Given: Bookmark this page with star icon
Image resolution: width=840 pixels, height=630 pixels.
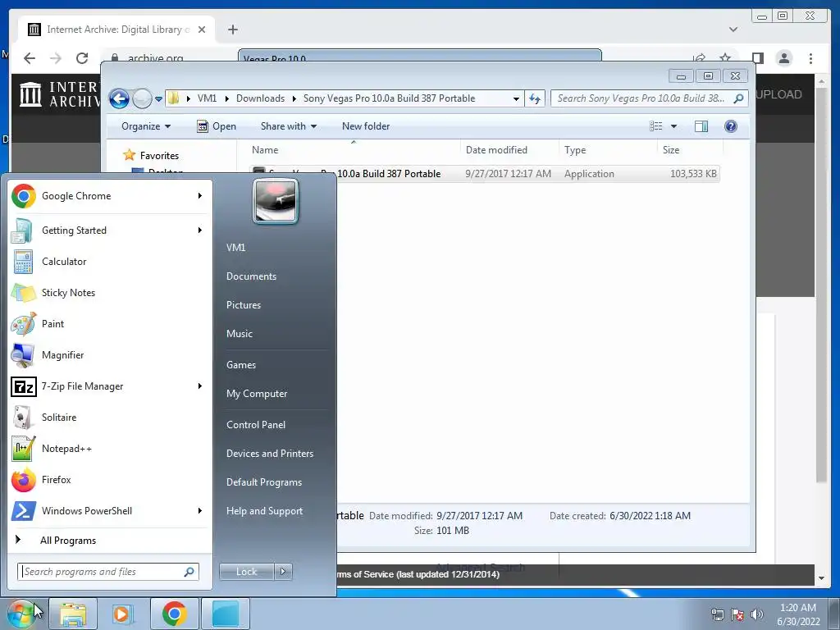Looking at the screenshot, I should coord(725,58).
